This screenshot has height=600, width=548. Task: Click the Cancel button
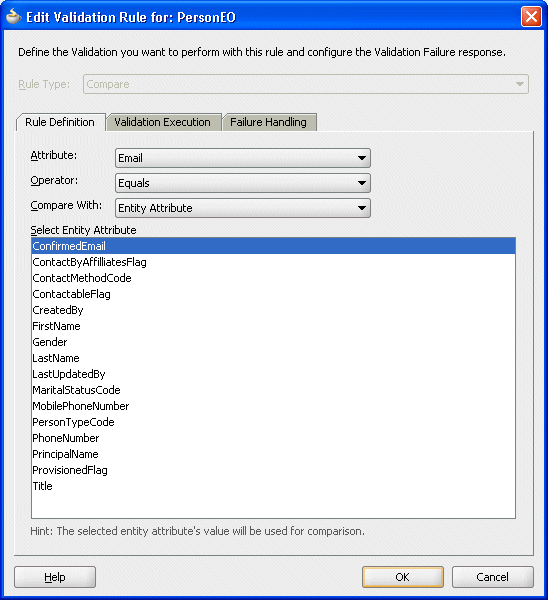(493, 577)
